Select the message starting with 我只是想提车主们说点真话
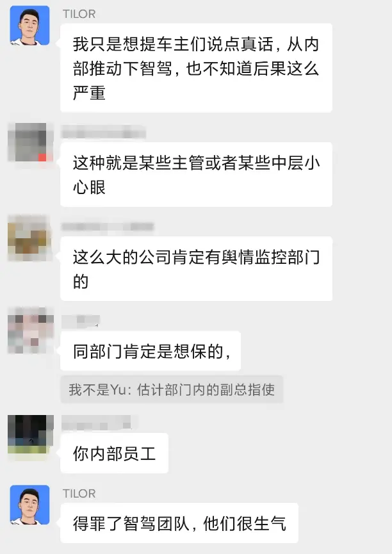This screenshot has width=392, height=554. pos(196,68)
